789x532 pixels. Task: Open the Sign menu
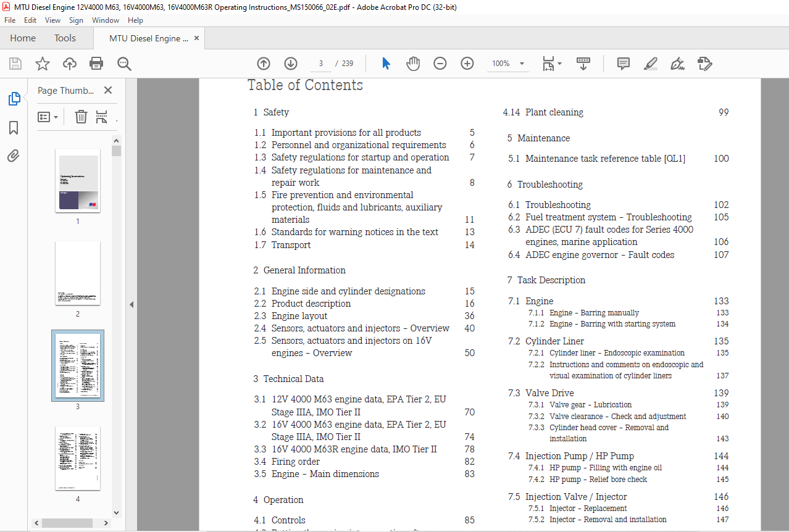pos(76,20)
